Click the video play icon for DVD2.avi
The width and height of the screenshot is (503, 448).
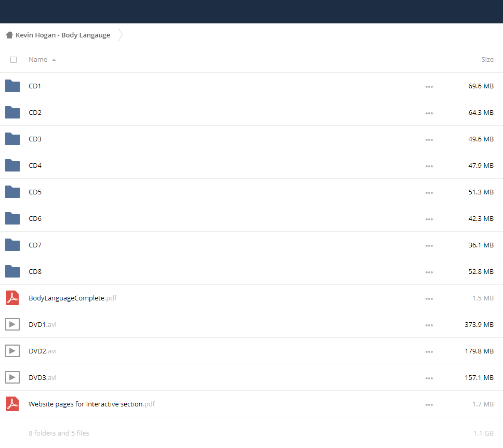point(12,351)
